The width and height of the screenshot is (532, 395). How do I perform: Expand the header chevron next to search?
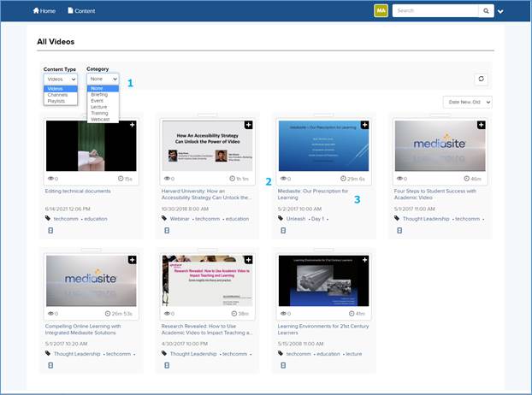click(500, 11)
